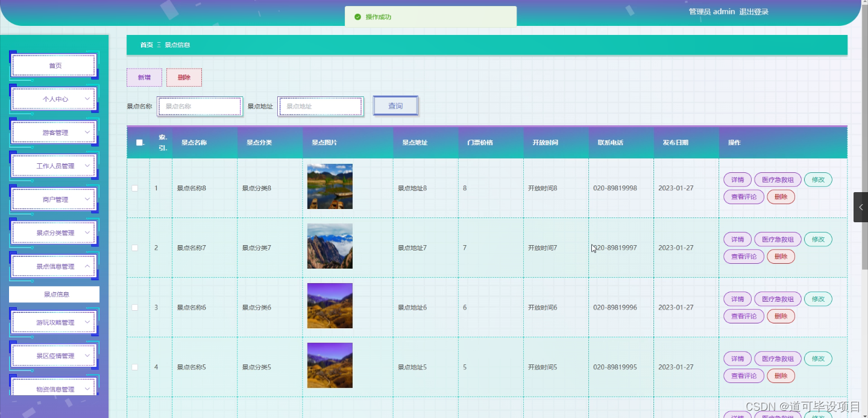The width and height of the screenshot is (868, 418).
Task: Expand the 工作人员管理 sidebar menu
Action: tap(54, 166)
